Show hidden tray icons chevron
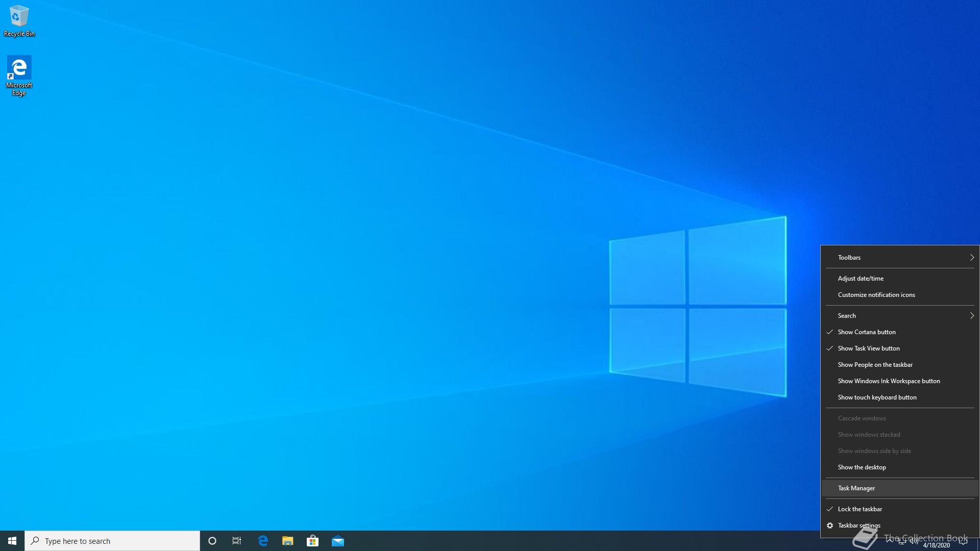 coord(890,541)
